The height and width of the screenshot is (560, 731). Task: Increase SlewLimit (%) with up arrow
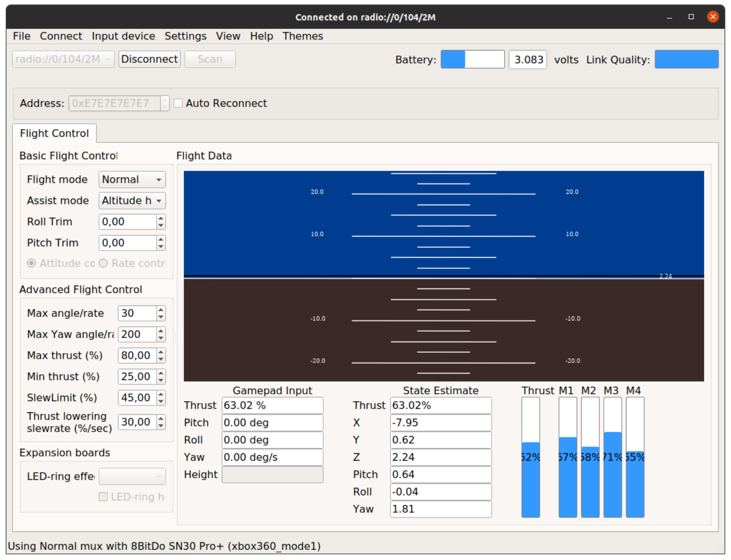point(161,394)
